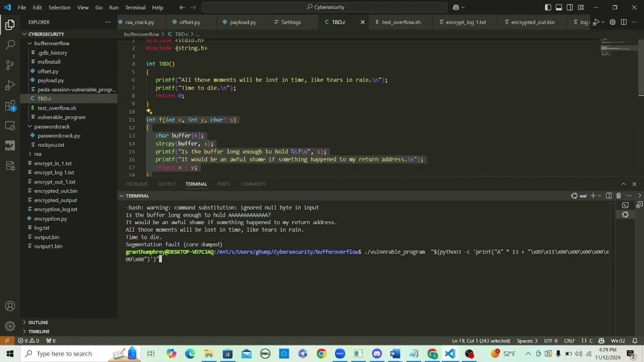Click the errors and warnings status item
644x362 pixels.
29,340
